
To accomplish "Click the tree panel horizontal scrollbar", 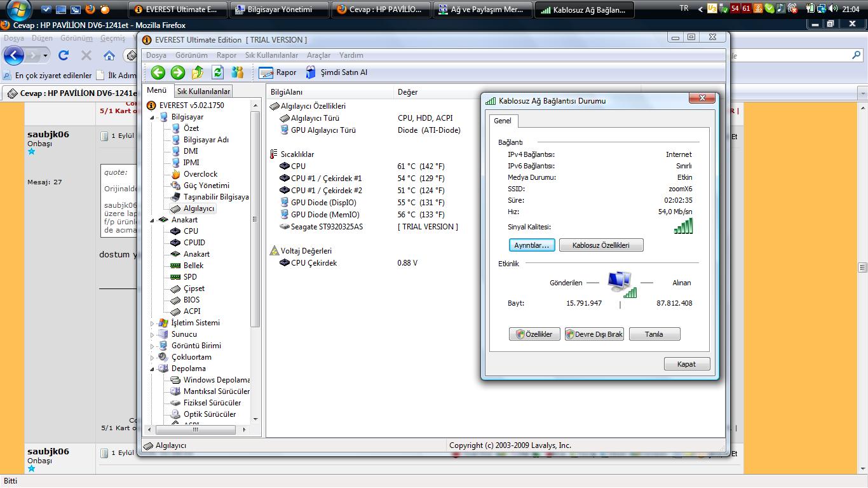I will point(196,430).
